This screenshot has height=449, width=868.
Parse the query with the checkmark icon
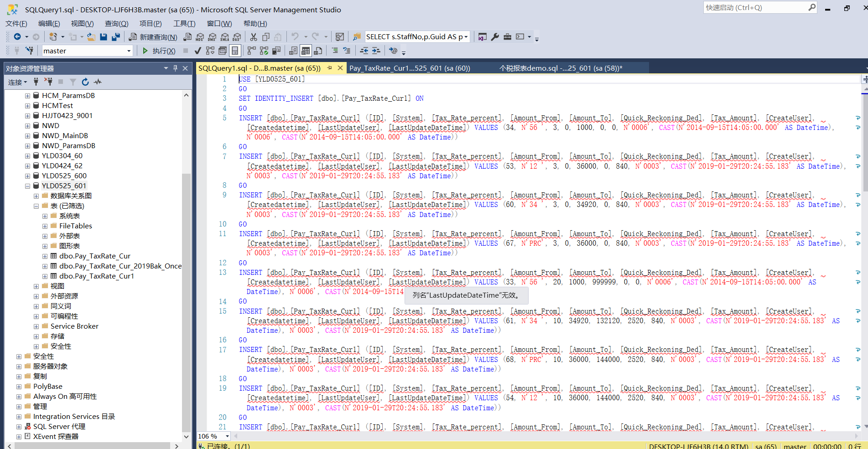point(198,51)
